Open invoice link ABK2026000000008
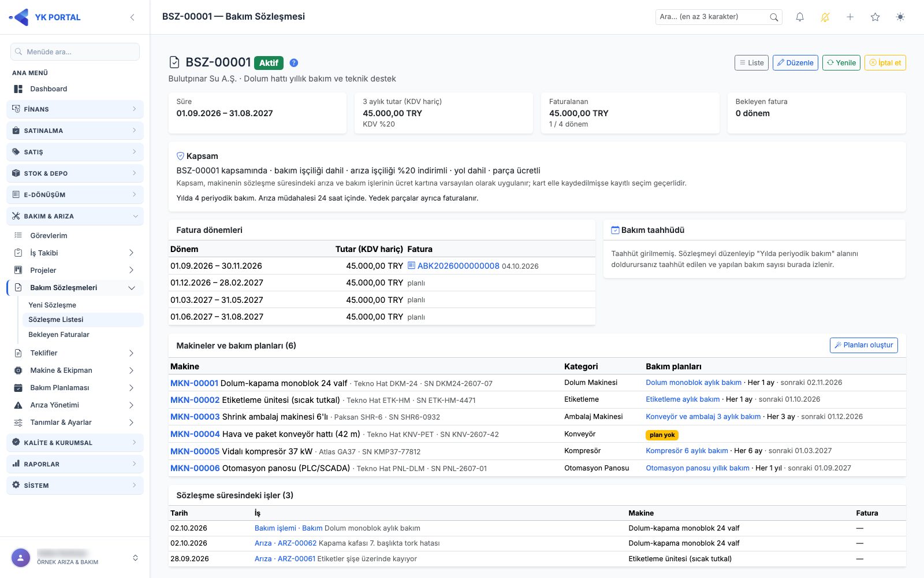This screenshot has width=924, height=578. [459, 266]
